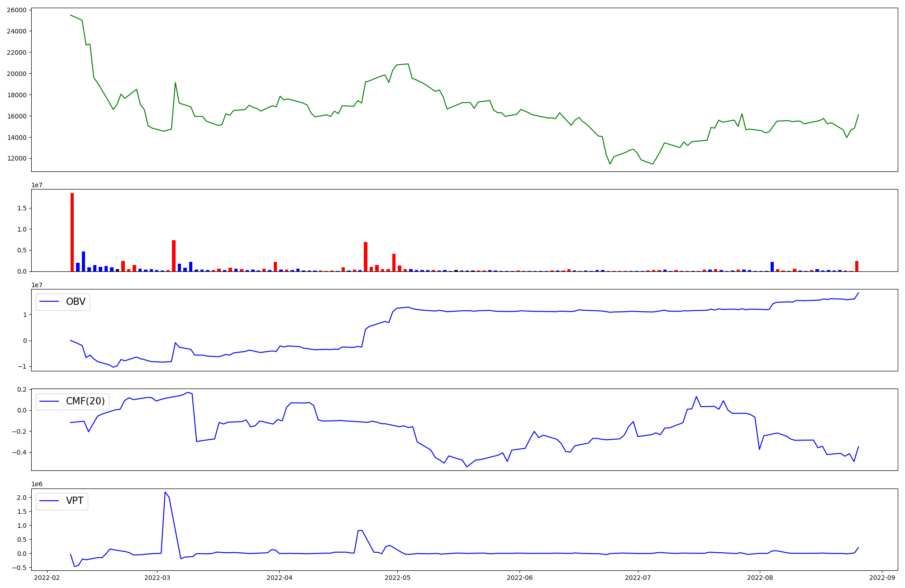
Task: Click the 2022-07 x-axis date label
Action: pyautogui.click(x=638, y=578)
